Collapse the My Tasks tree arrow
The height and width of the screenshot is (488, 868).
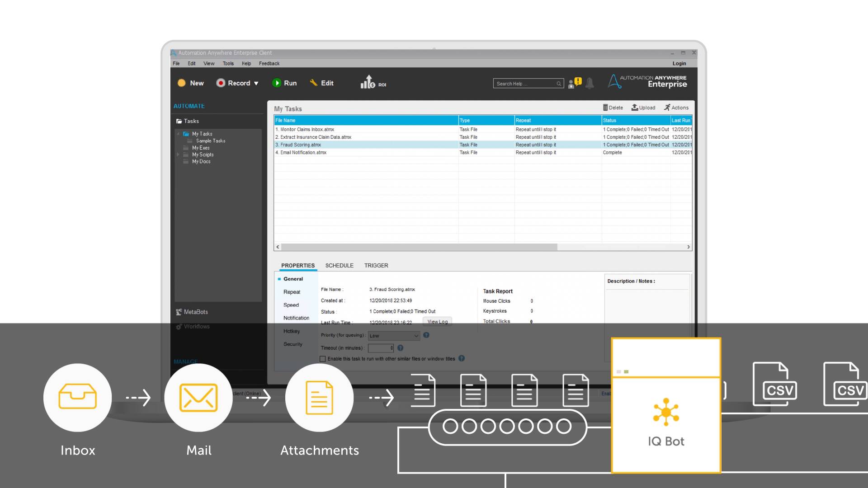(178, 134)
